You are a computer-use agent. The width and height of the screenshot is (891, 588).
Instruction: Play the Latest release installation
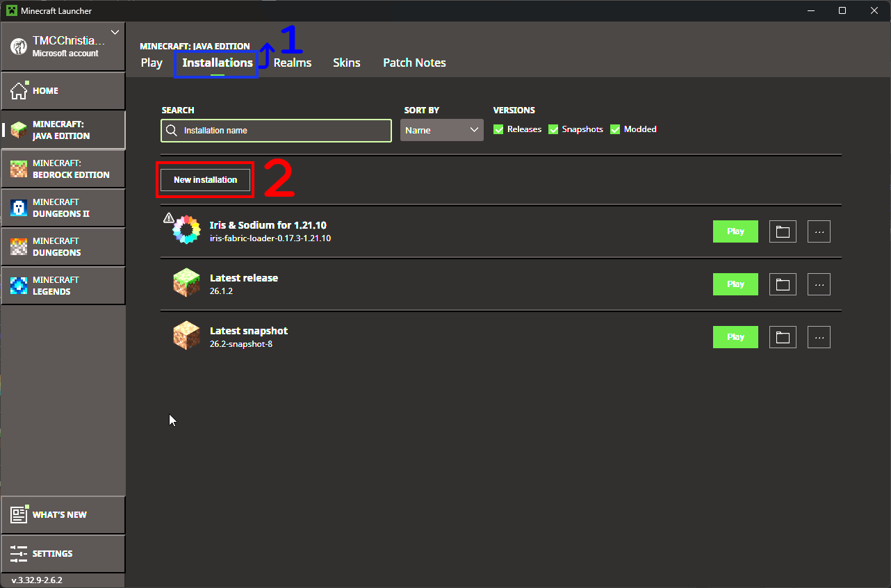pyautogui.click(x=735, y=284)
